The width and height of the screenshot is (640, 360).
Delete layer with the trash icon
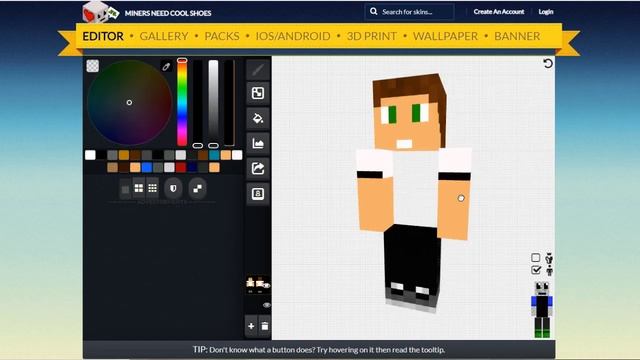coord(264,326)
